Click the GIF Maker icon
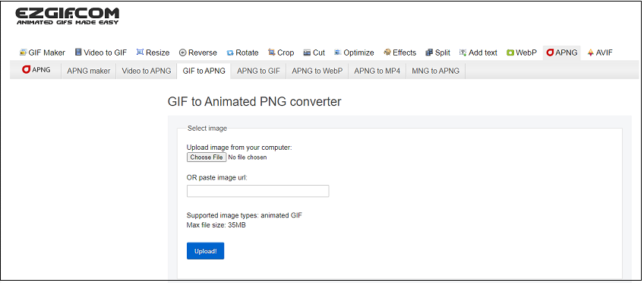Image resolution: width=644 pixels, height=283 pixels. click(23, 52)
